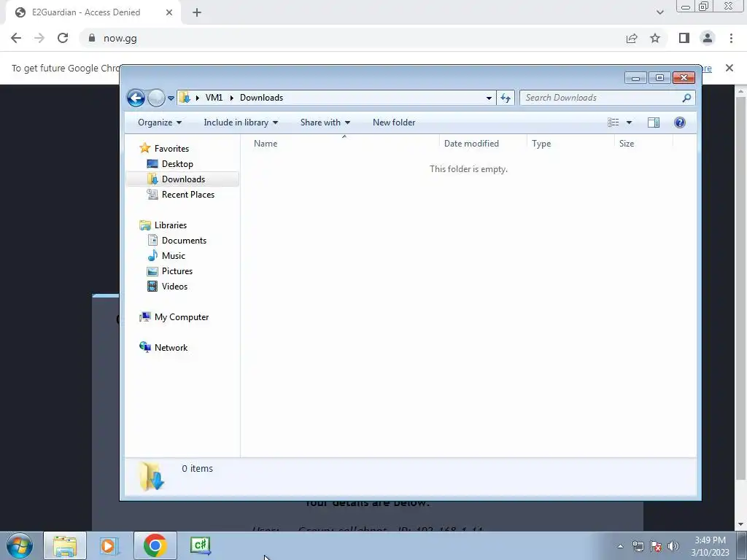Show hidden tray icons
Image resolution: width=747 pixels, height=560 pixels.
coord(620,546)
